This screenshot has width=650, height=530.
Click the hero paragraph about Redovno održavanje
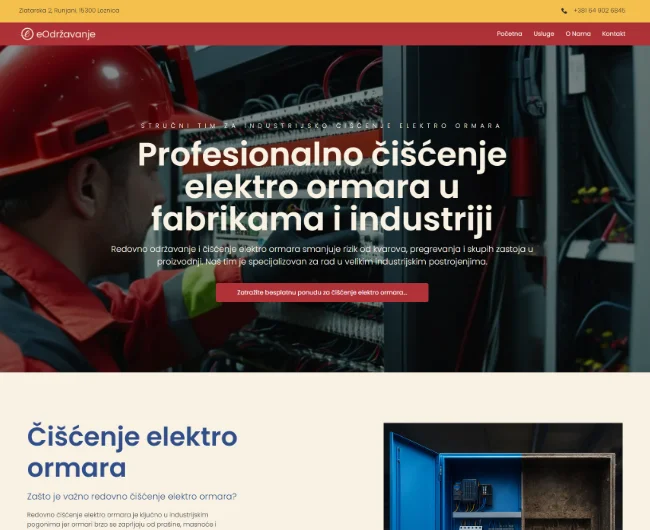pos(322,254)
